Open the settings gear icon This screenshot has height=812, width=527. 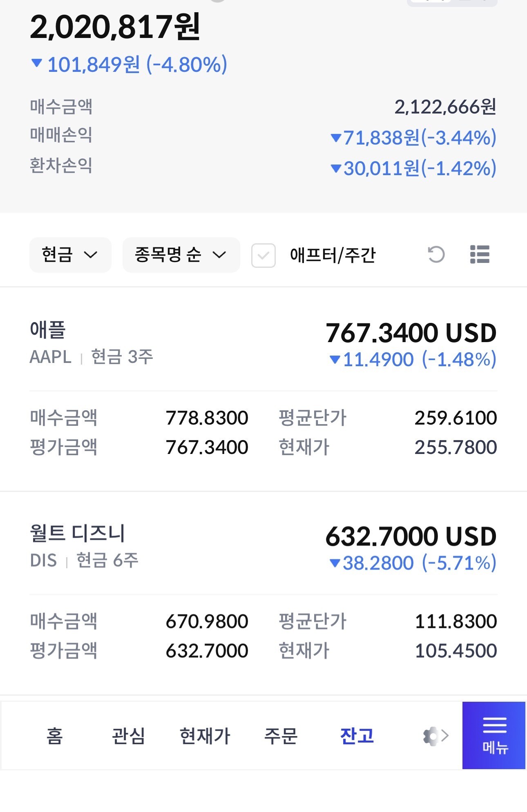(x=430, y=736)
